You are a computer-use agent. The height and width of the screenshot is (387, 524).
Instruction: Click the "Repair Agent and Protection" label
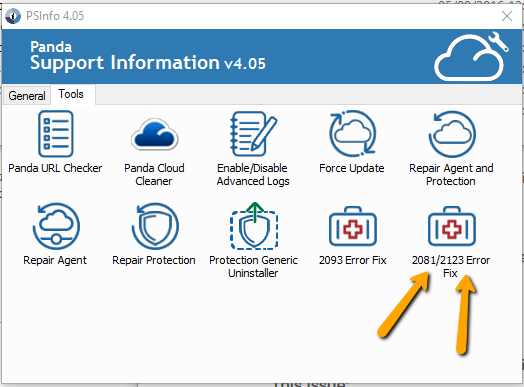point(451,174)
